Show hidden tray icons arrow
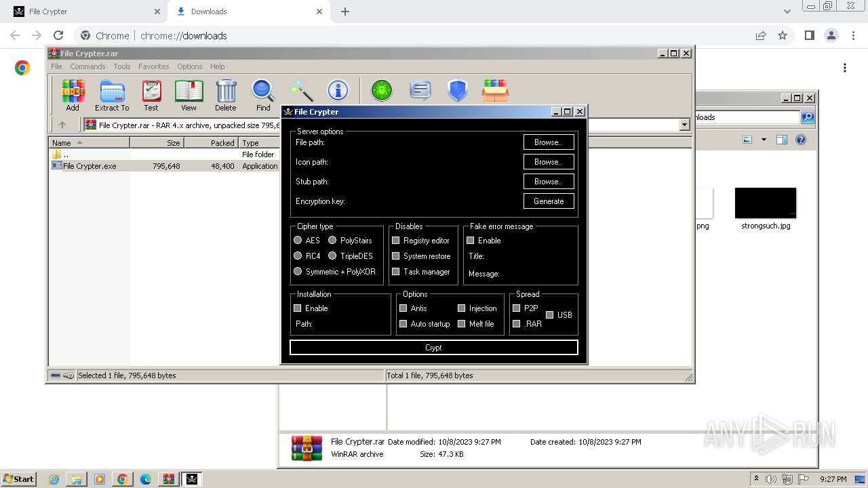Screen dimensions: 868x488 click(757, 479)
